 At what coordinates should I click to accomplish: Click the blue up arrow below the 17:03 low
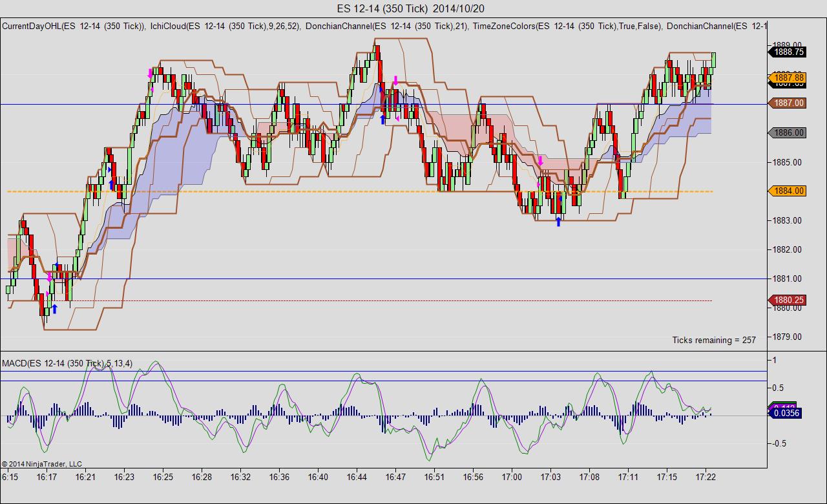pos(559,222)
